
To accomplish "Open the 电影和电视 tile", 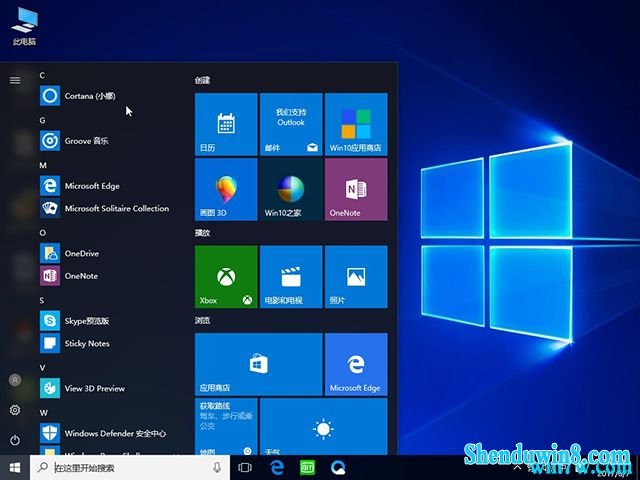I will 291,277.
